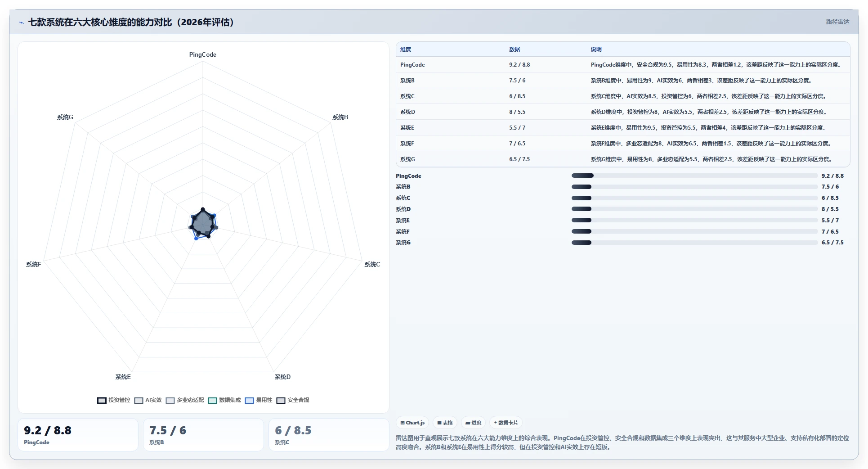Click the 系统F axis label on radar
Viewport: 868px width, 469px height.
tap(33, 264)
